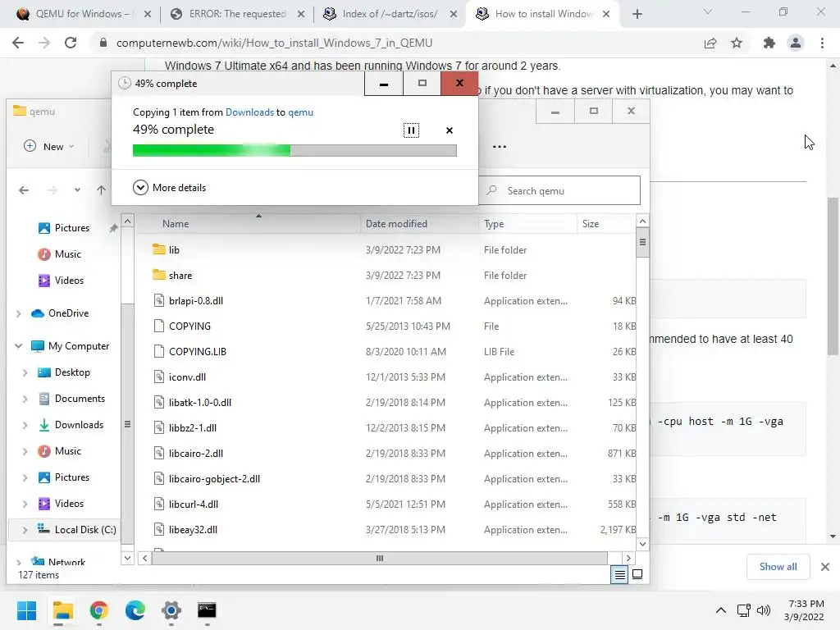Viewport: 840px width, 630px height.
Task: Sort files by Date modified column
Action: tap(419, 224)
